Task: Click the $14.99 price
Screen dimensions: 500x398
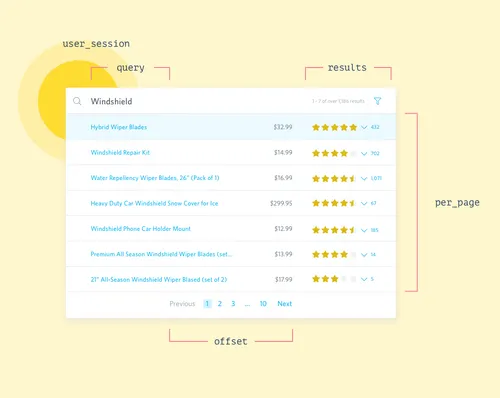Action: point(283,152)
